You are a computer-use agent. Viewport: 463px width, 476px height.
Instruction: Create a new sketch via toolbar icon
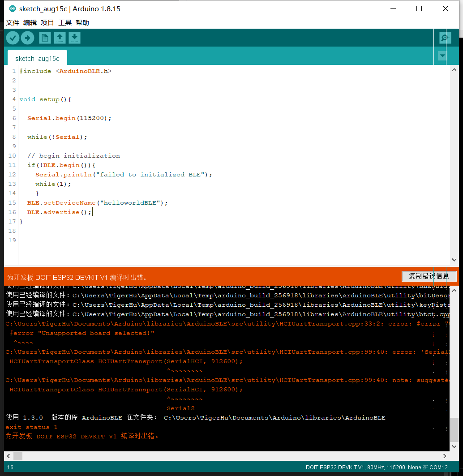click(x=45, y=38)
